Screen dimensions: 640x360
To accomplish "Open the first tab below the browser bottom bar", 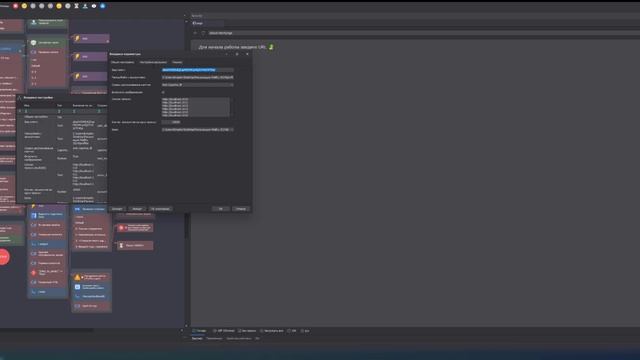I will 197,339.
